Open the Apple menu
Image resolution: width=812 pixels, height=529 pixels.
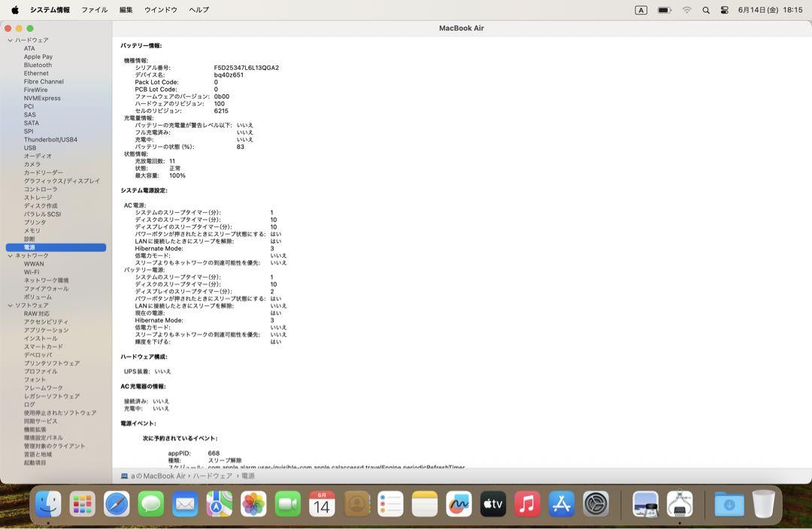click(x=15, y=10)
